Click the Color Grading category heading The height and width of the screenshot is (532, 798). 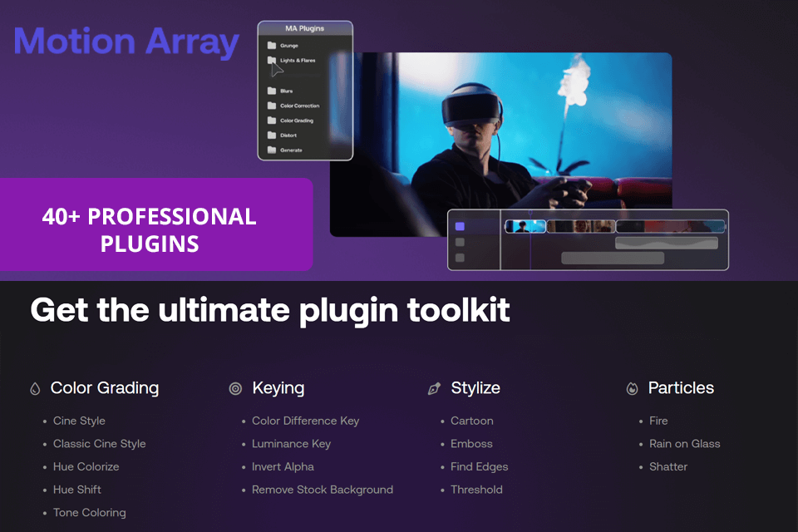click(x=105, y=388)
